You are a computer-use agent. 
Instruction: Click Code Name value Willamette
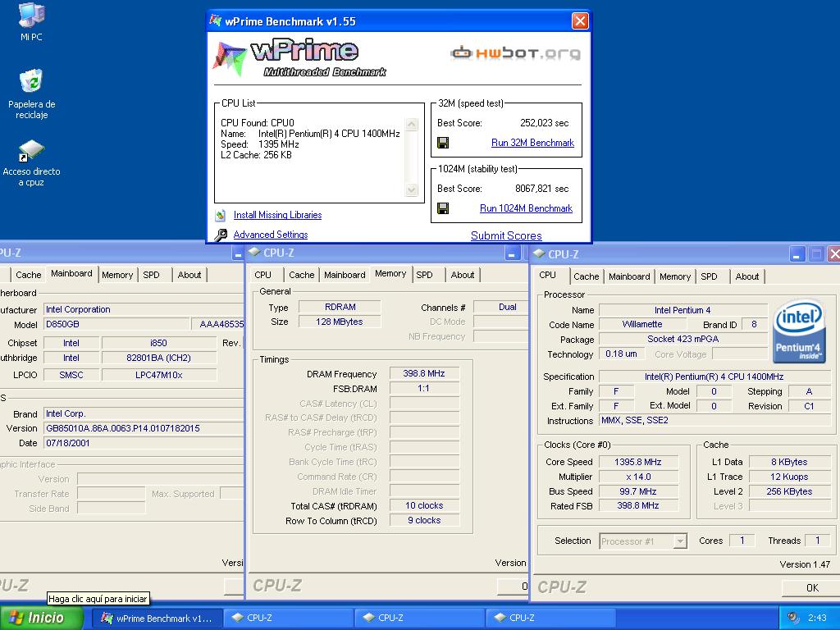pos(642,324)
